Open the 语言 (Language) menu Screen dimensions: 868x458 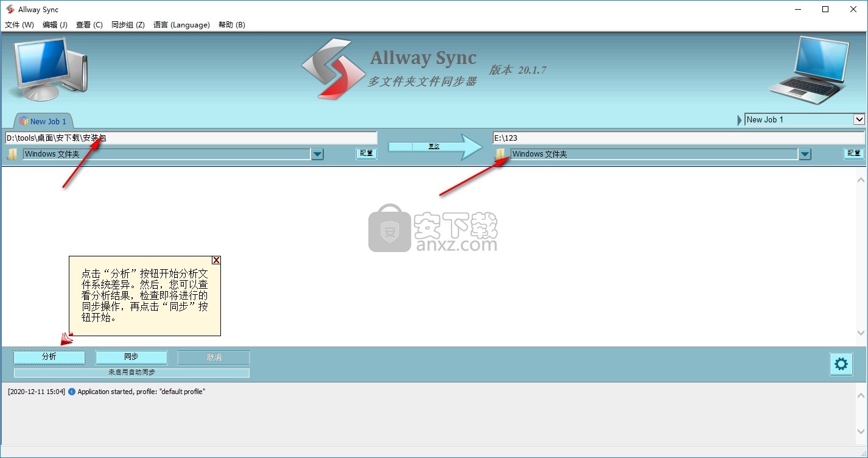(x=181, y=25)
